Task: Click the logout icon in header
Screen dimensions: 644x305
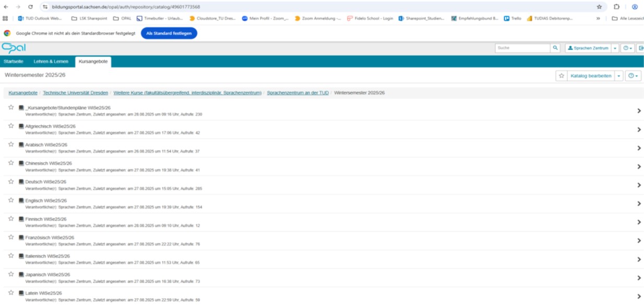Action: click(641, 48)
